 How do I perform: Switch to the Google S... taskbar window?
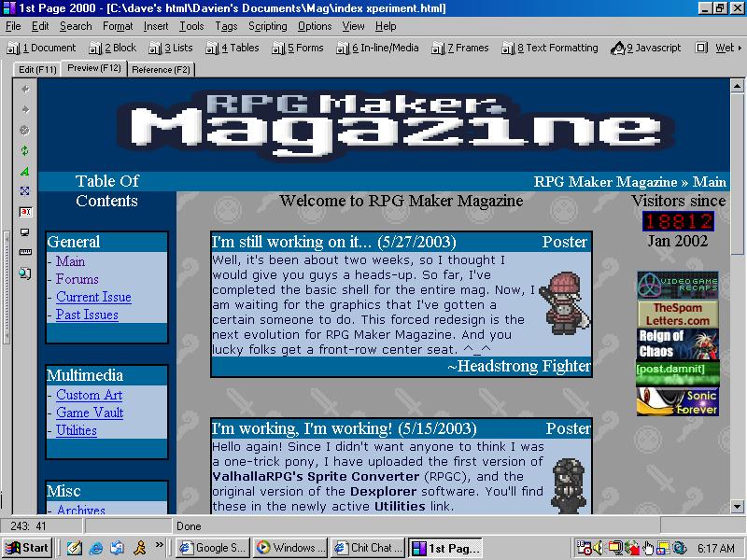pyautogui.click(x=213, y=548)
